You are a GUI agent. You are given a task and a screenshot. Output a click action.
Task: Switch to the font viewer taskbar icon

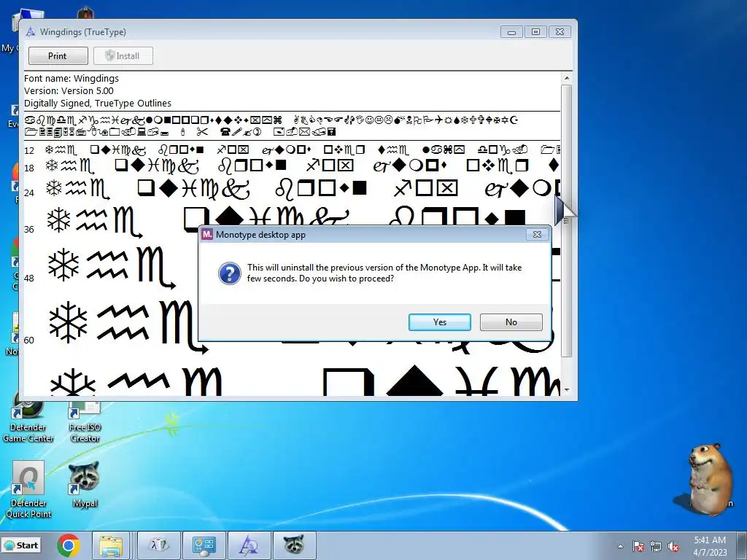tap(249, 545)
